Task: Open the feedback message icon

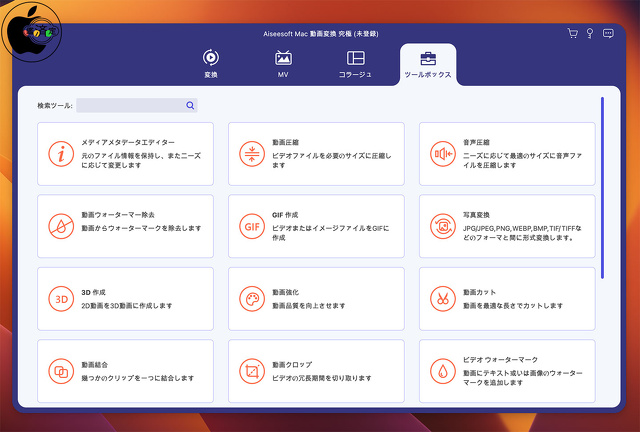Action: [608, 33]
